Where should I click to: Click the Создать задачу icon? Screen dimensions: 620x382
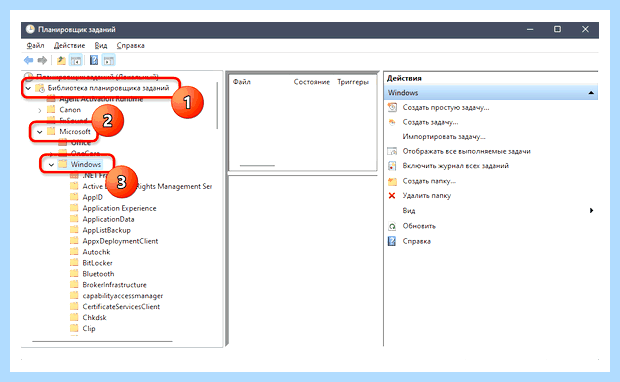click(392, 122)
